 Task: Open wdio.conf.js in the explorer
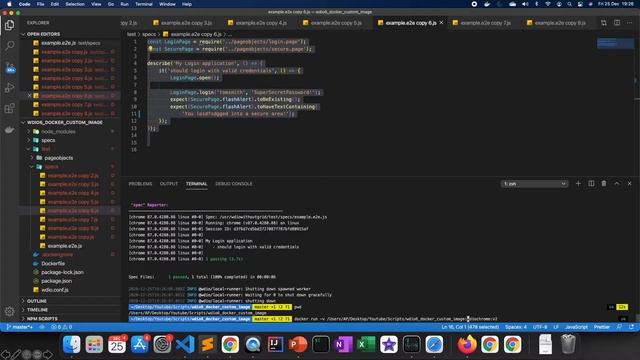[x=55, y=290]
